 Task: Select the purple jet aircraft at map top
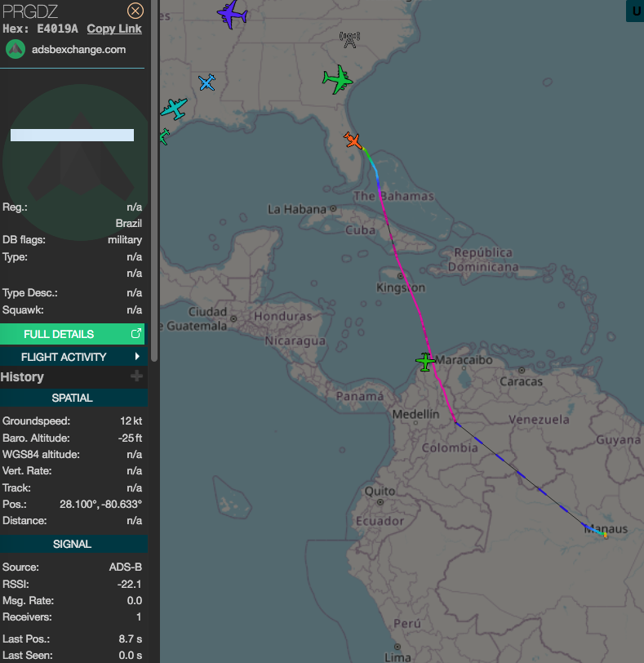pyautogui.click(x=232, y=14)
